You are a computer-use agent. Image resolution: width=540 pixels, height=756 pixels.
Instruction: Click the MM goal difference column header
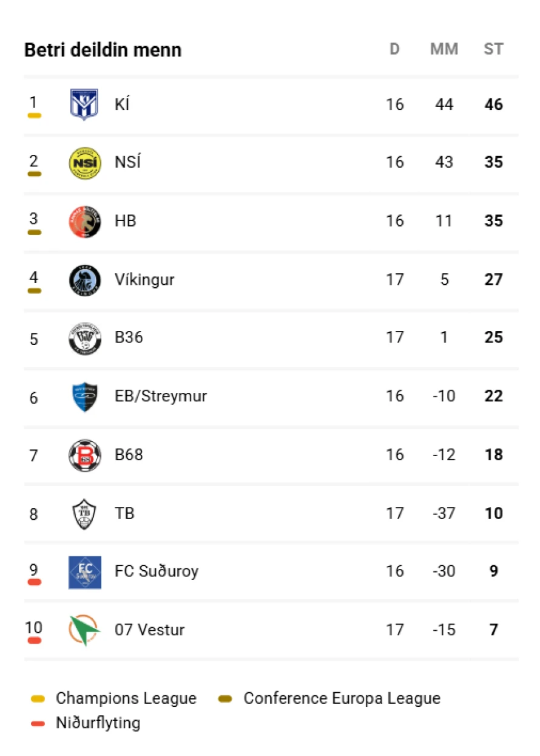pos(444,49)
